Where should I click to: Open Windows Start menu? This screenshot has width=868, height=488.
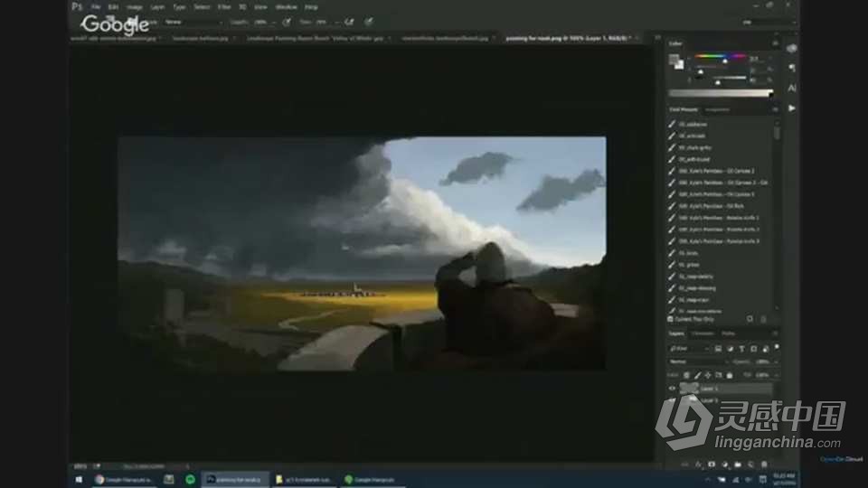point(79,480)
